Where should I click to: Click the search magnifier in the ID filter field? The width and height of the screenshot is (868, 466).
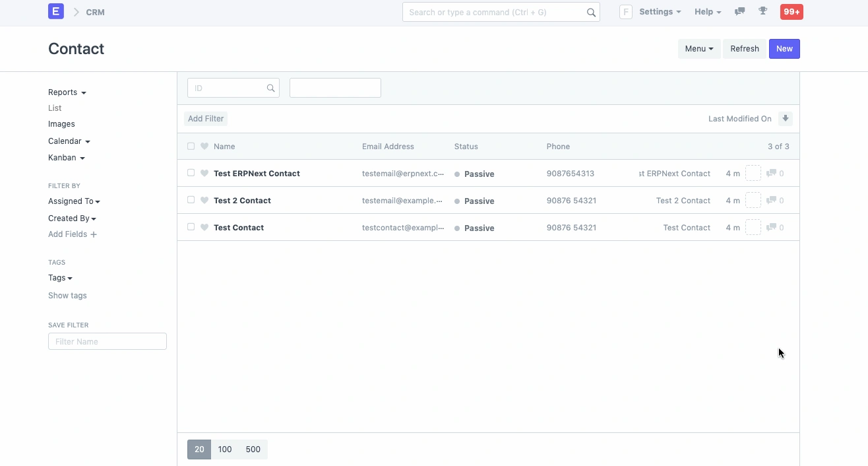tap(270, 87)
